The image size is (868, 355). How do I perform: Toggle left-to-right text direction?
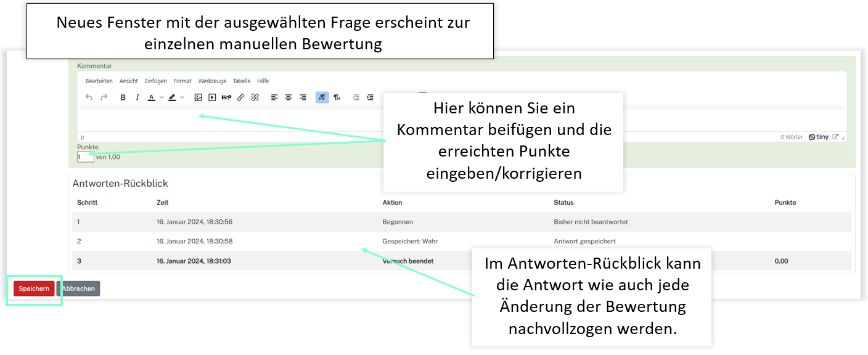tap(322, 97)
